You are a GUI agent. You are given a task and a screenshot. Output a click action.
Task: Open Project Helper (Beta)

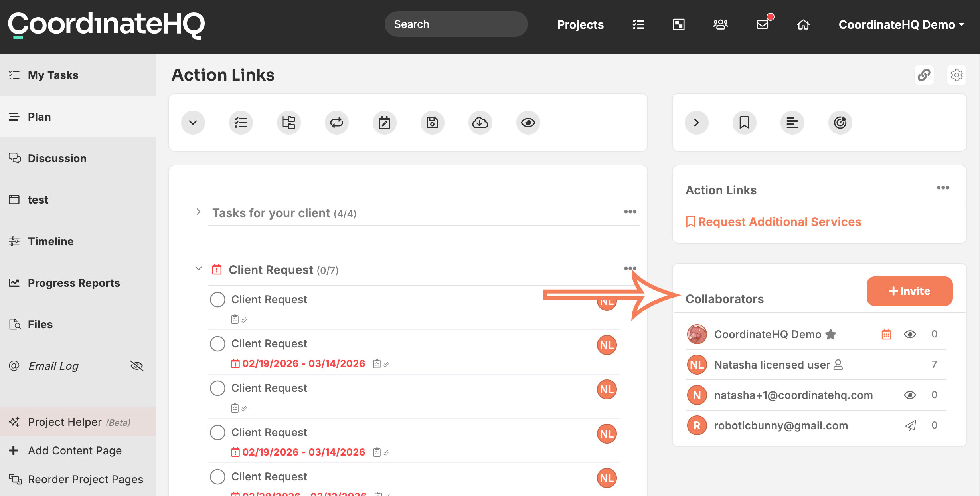(78, 422)
